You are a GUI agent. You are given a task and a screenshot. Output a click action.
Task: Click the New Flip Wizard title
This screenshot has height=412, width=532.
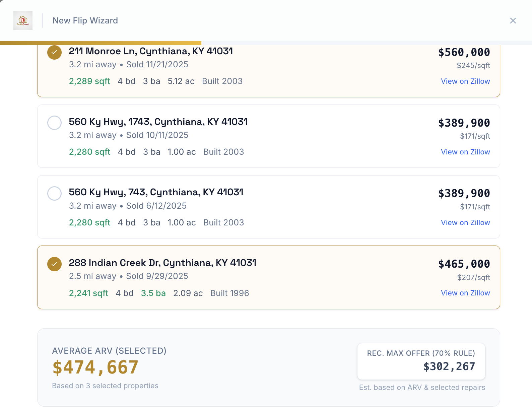(x=85, y=21)
